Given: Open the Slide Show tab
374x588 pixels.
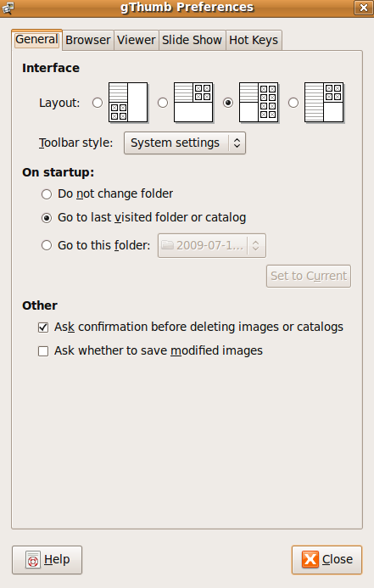Looking at the screenshot, I should click(192, 40).
